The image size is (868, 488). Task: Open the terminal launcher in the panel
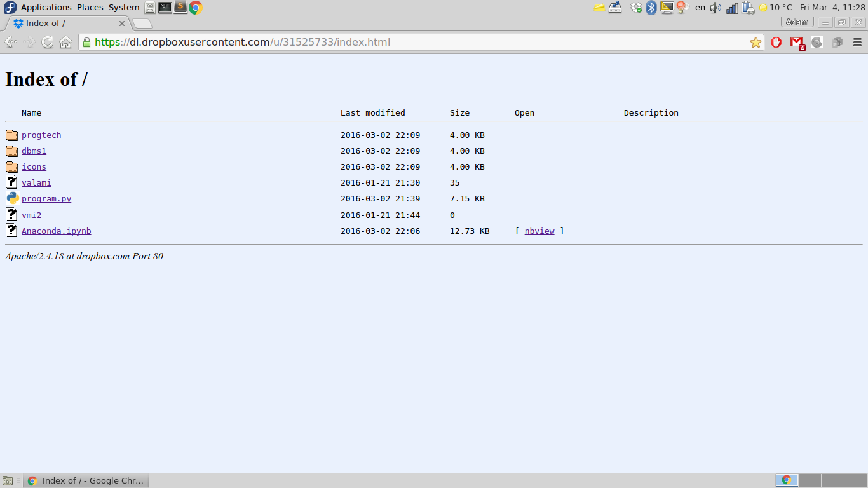point(165,8)
